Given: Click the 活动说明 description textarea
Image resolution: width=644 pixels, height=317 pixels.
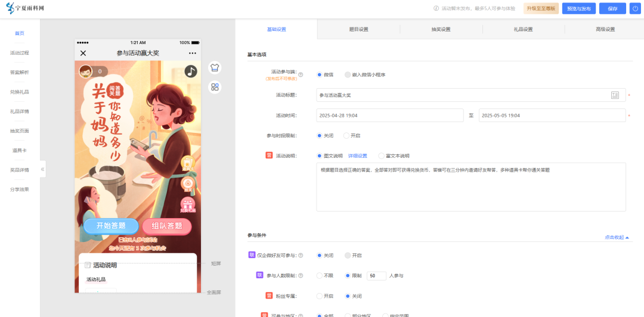Looking at the screenshot, I should [x=470, y=187].
